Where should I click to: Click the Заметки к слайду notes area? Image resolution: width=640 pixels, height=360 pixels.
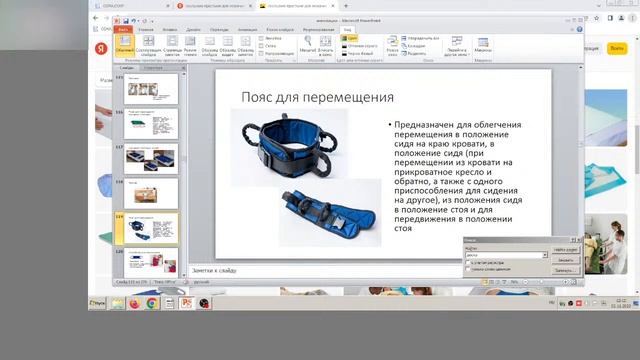[x=326, y=270]
